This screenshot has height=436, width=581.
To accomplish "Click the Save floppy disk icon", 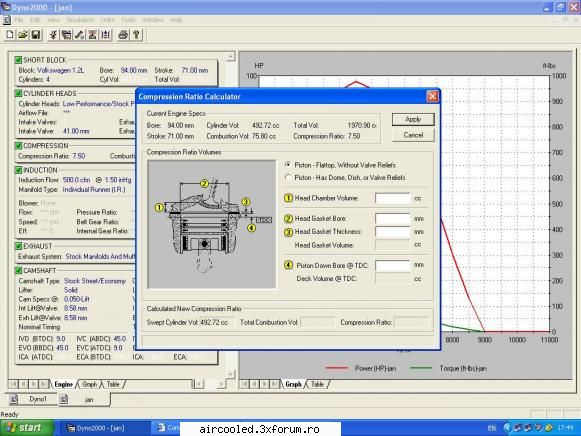I will coord(36,35).
